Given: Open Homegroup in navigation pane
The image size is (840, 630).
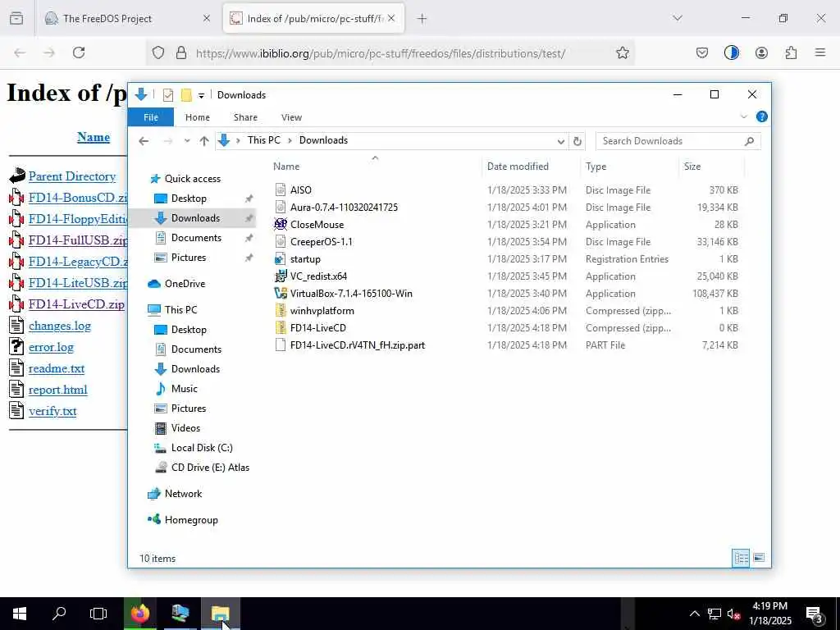Looking at the screenshot, I should [191, 520].
